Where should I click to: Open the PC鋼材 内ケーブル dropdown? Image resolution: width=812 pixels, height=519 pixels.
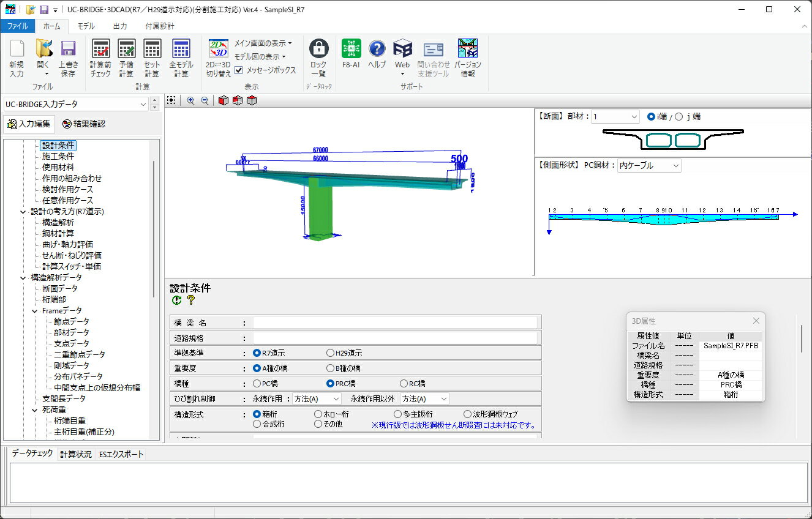(648, 165)
